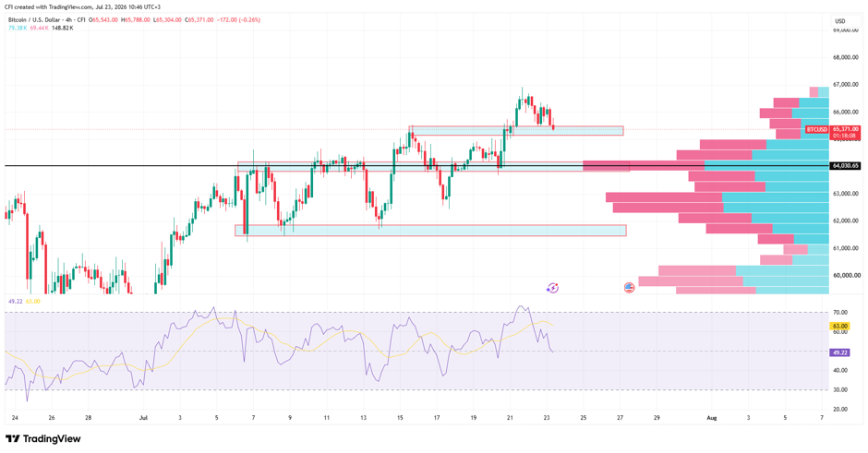Click the TradingView logo
Screen dimensions: 868x453
(43, 438)
